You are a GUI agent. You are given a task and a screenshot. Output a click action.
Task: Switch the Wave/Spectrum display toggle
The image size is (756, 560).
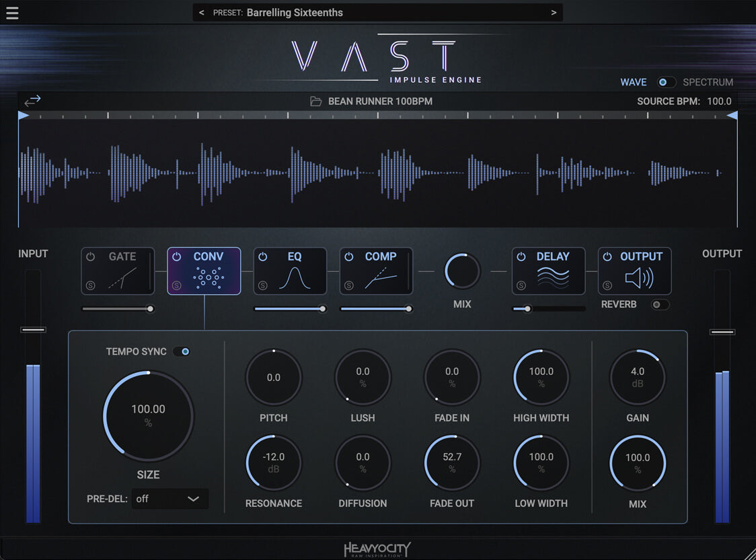[666, 82]
